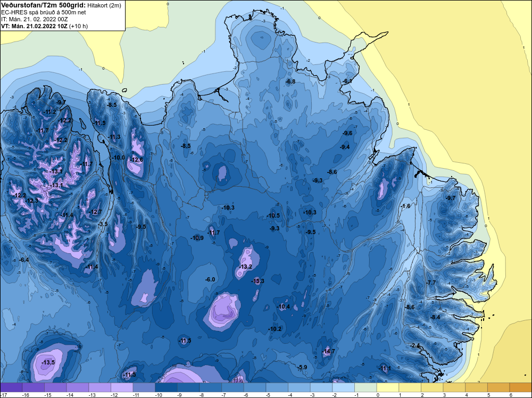The image size is (532, 398).
Task: Select the -10.4 temperature value
Action: coord(284,306)
